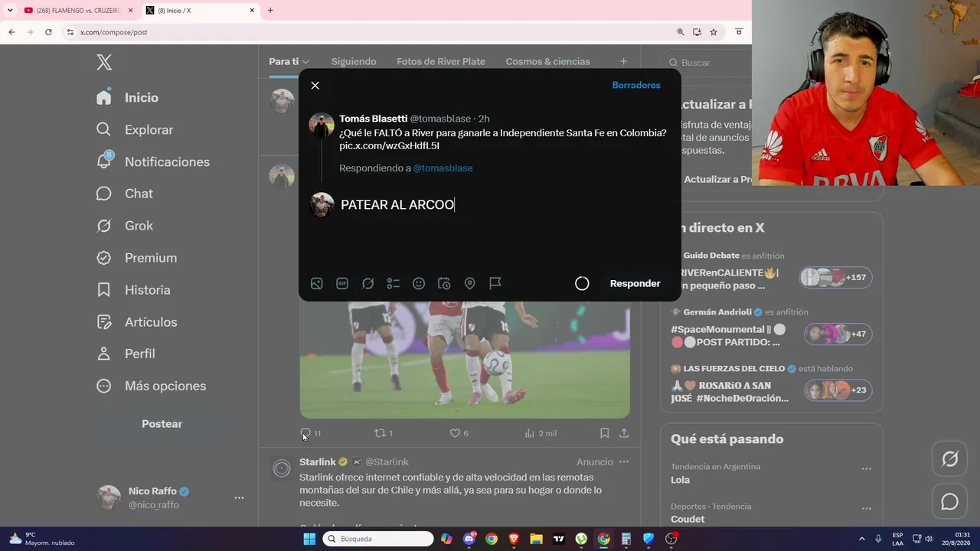Screen dimensions: 980x551
Task: Open the match photo in the tweet
Action: 465,360
